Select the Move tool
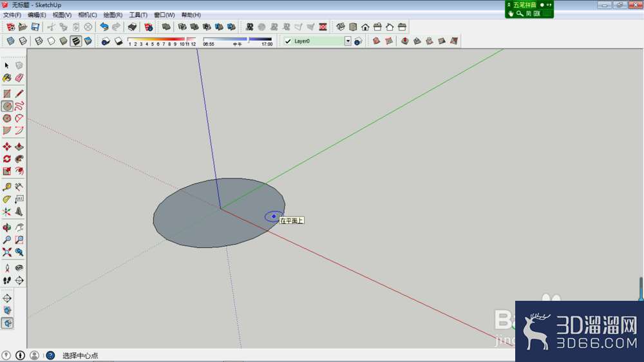This screenshot has height=362, width=644. [7, 147]
